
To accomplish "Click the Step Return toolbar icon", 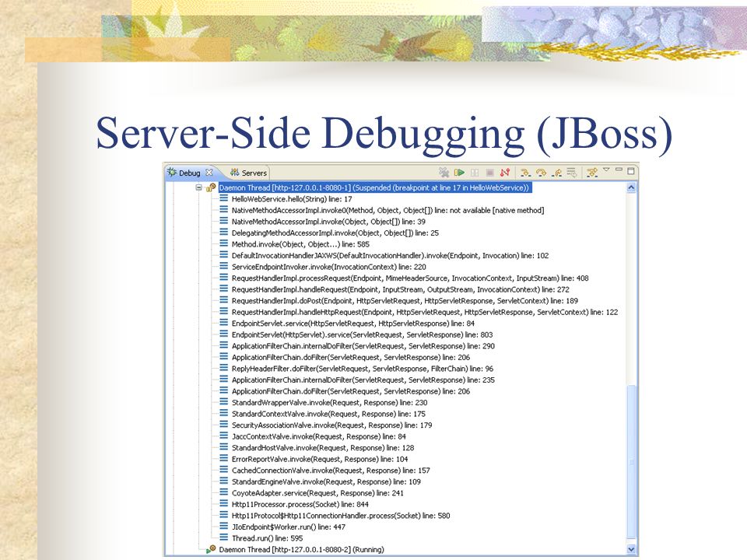I will pyautogui.click(x=556, y=173).
